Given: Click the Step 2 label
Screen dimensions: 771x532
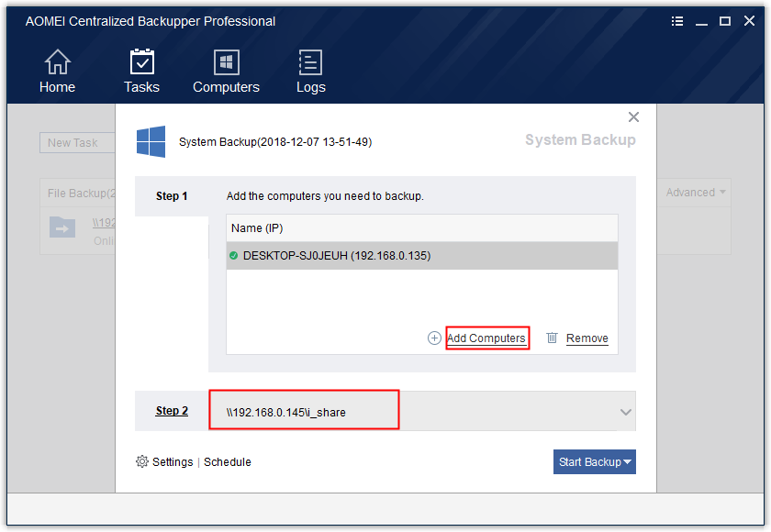Looking at the screenshot, I should click(172, 411).
